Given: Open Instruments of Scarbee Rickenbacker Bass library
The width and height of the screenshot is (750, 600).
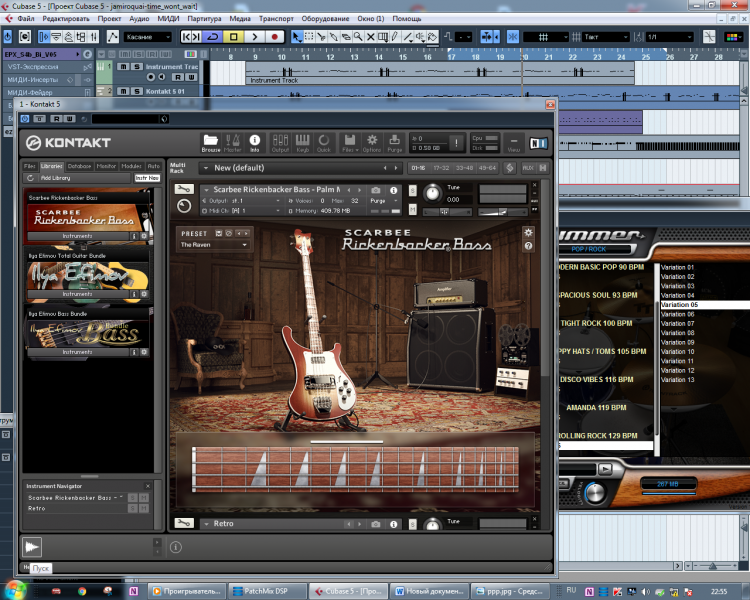Looking at the screenshot, I should (x=77, y=236).
